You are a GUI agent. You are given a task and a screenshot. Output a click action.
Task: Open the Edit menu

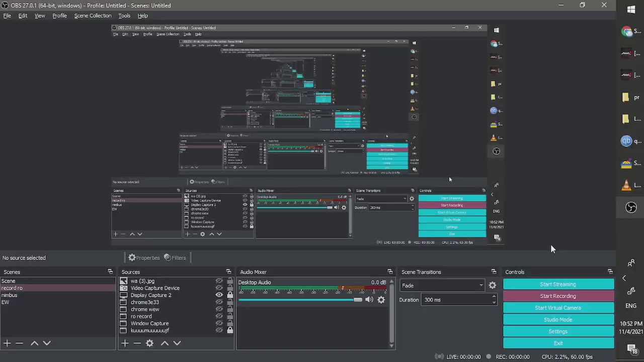pos(23,16)
